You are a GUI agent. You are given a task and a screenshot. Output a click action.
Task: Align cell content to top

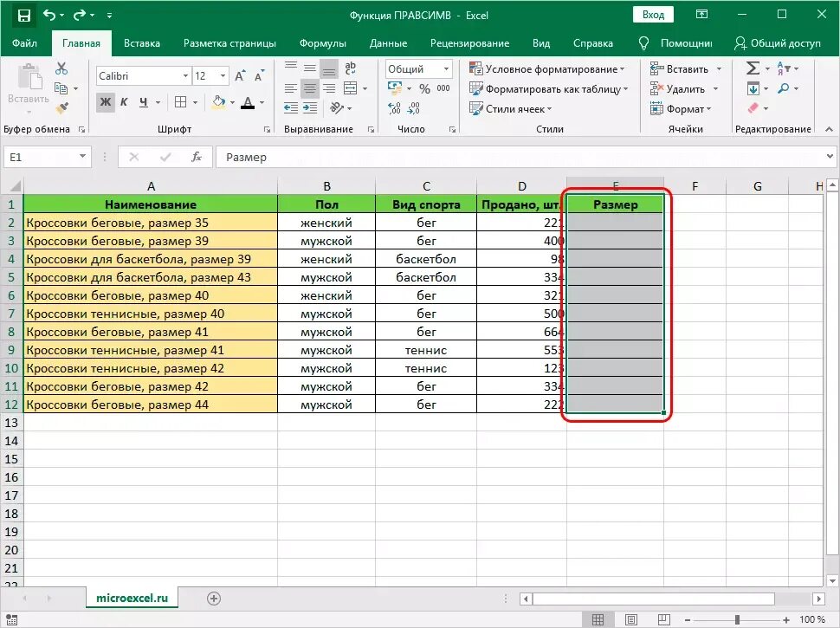click(x=291, y=67)
